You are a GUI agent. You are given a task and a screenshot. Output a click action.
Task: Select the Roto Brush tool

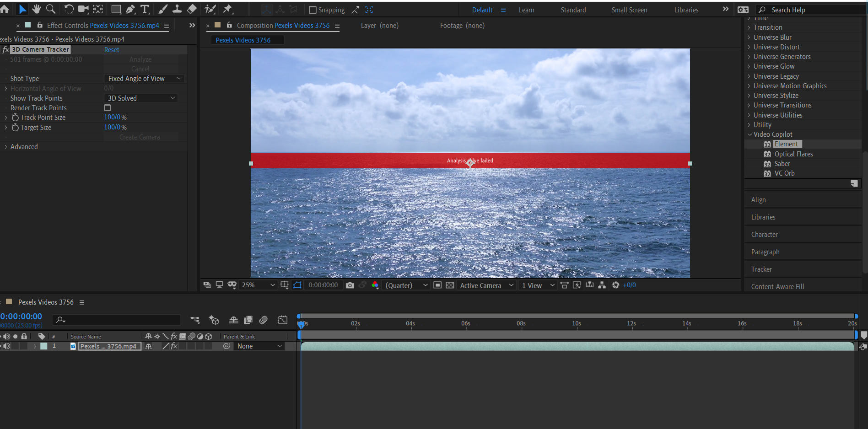point(210,9)
